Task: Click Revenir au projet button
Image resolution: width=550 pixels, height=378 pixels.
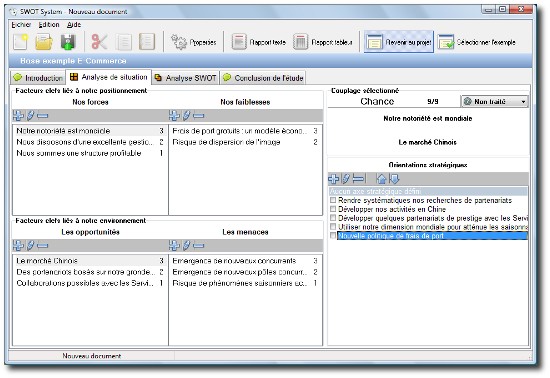Action: point(399,42)
